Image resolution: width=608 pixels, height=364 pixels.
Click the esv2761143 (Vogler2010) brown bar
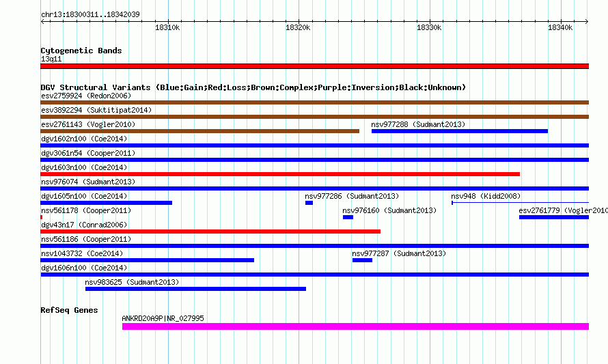[x=199, y=131]
